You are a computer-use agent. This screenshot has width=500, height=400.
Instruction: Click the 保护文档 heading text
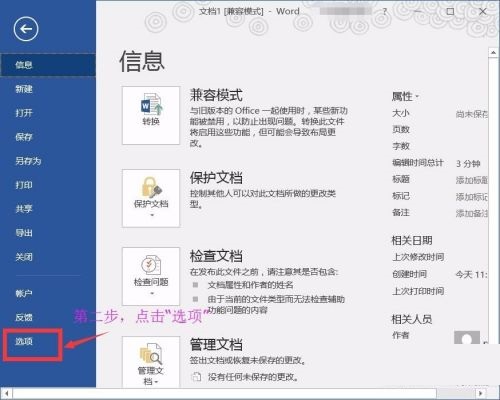216,178
